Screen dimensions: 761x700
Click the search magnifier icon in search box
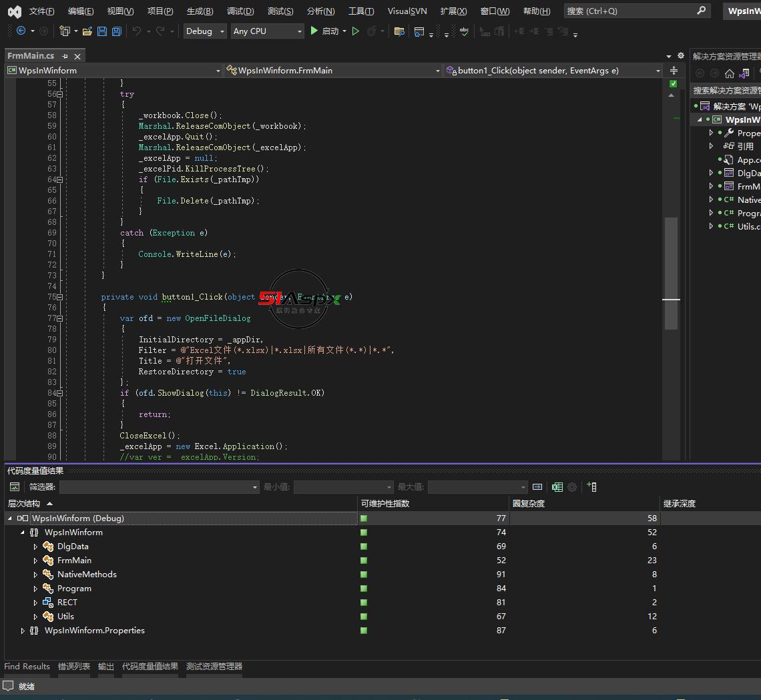click(702, 10)
